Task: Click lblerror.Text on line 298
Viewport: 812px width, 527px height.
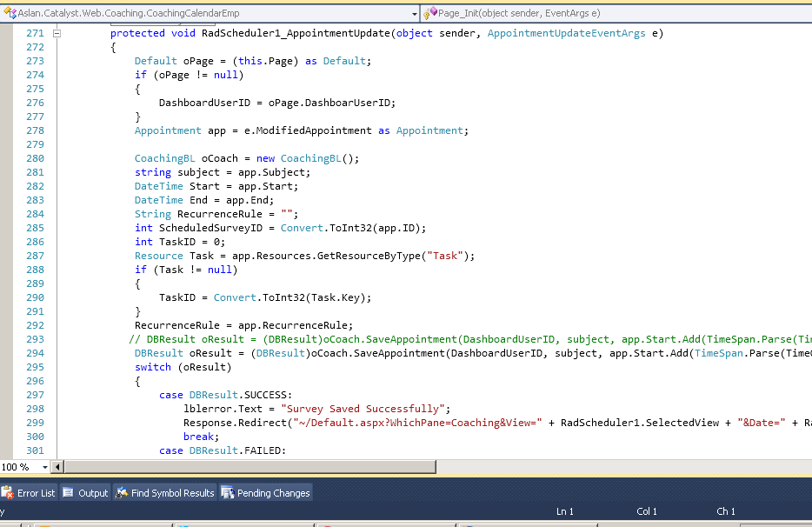Action: tap(223, 409)
